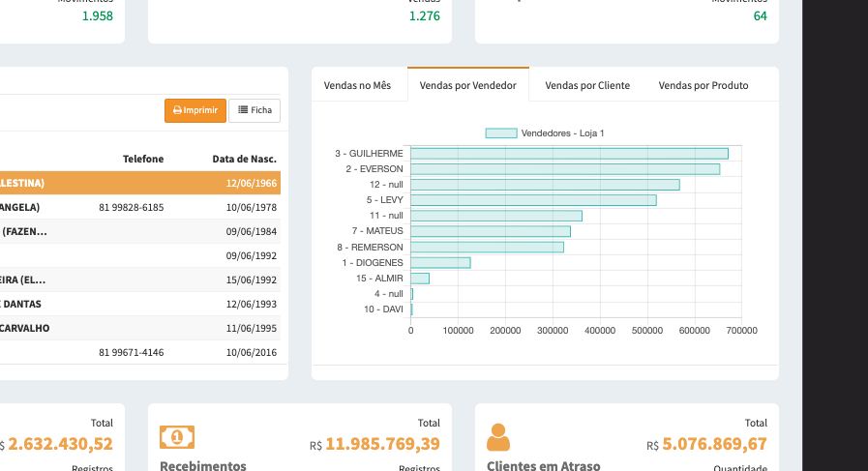Viewport: 868px width, 471px height.
Task: Open the Ficha list button
Action: [x=254, y=110]
